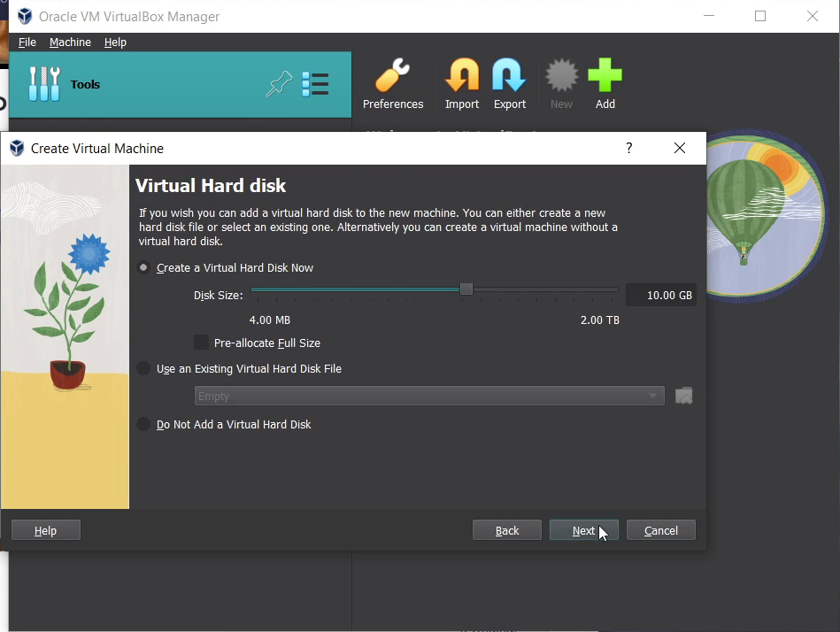Open the File menu
840x632 pixels.
pyautogui.click(x=27, y=42)
